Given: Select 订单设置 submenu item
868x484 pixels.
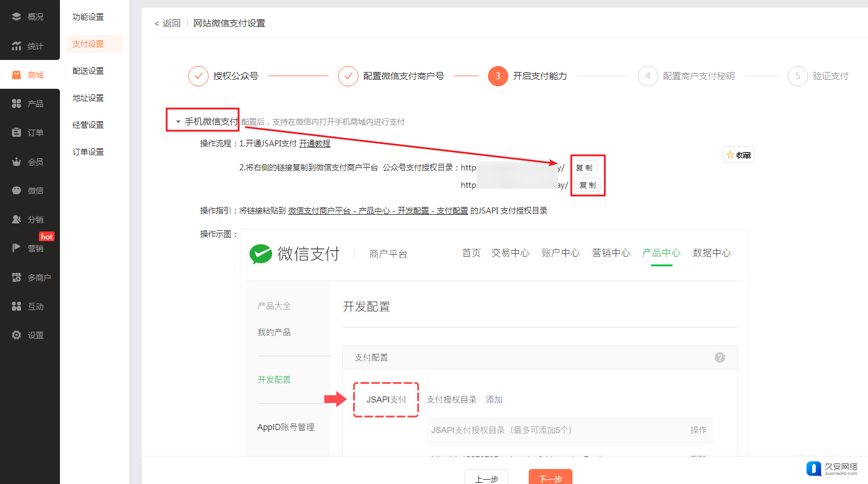Looking at the screenshot, I should pos(88,152).
